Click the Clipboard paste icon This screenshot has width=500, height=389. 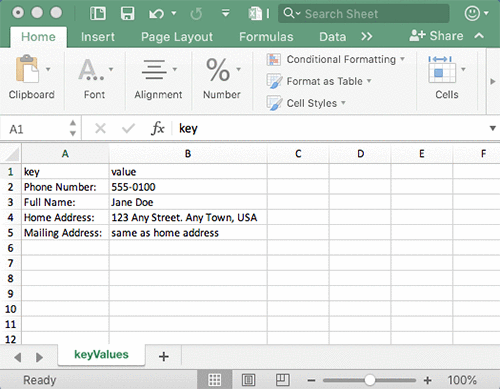click(x=27, y=69)
